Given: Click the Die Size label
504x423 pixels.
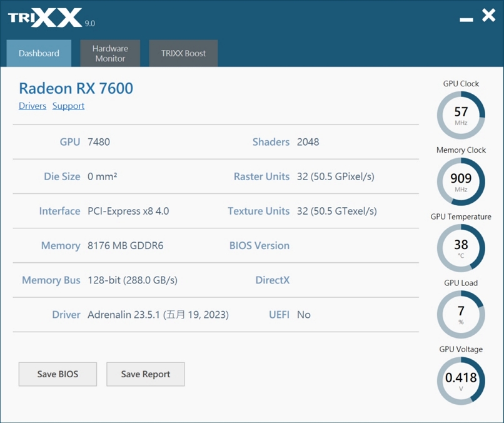Looking at the screenshot, I should [x=62, y=176].
